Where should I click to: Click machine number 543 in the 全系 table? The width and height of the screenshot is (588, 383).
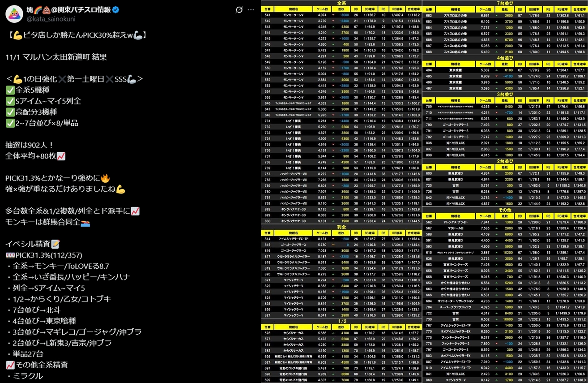coord(267,27)
